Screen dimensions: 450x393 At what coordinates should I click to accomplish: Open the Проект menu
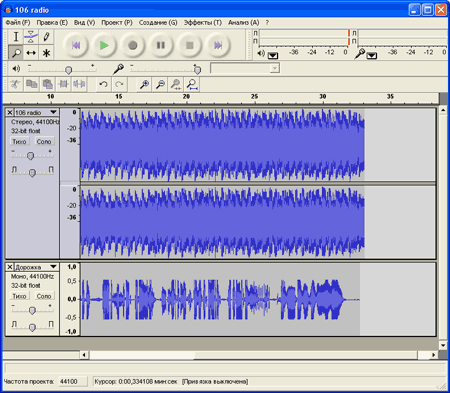click(117, 23)
